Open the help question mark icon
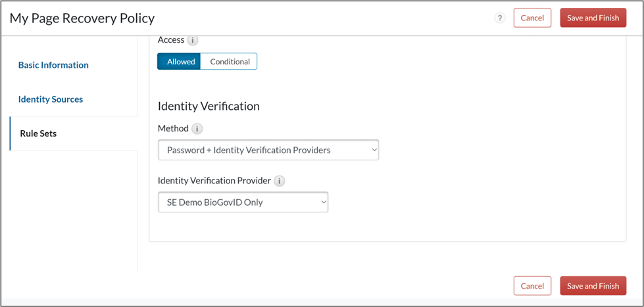Viewport: 644px width, 307px height. (x=500, y=18)
